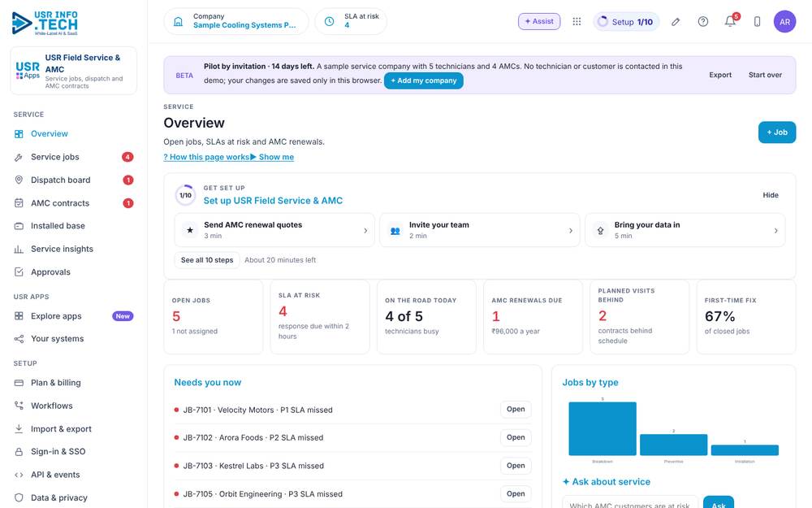Viewport: 812px width, 508px height.
Task: Go to Overview in the sidebar
Action: [74, 134]
